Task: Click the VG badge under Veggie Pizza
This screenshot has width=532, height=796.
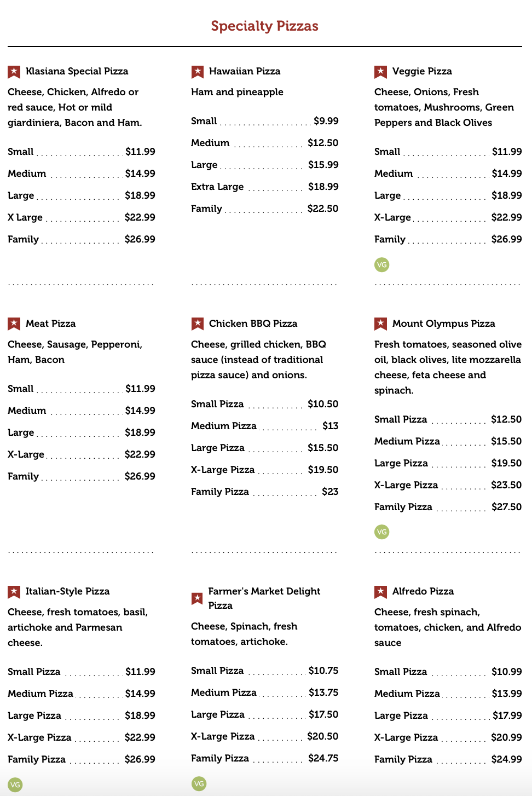Action: point(382,265)
